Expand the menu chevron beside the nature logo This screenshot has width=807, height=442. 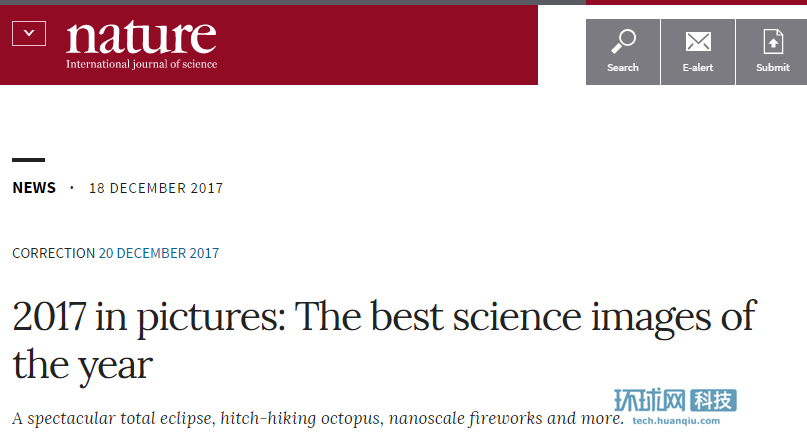(29, 34)
